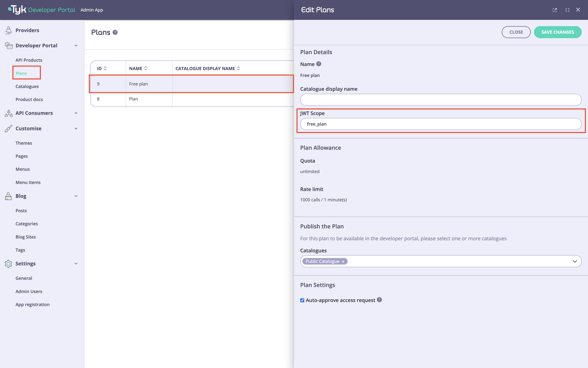Viewport: 588px width, 368px height.
Task: Click the API Consumers sidebar icon
Action: 8,113
